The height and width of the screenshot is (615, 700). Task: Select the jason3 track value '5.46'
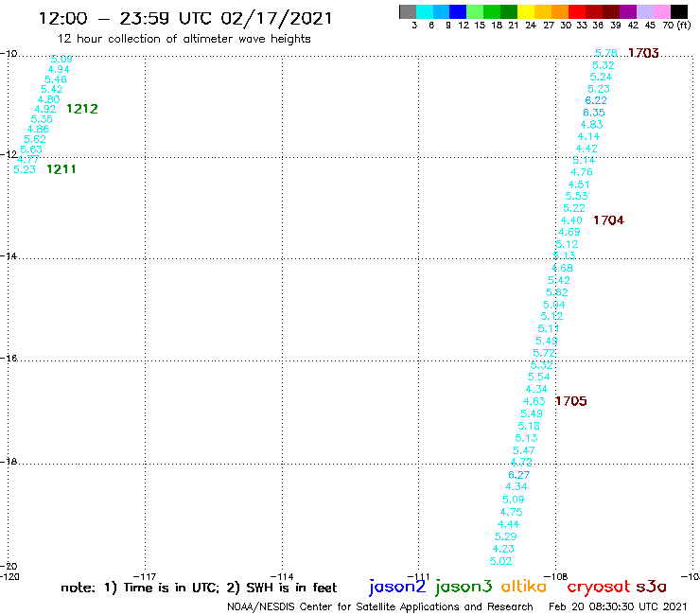point(56,79)
